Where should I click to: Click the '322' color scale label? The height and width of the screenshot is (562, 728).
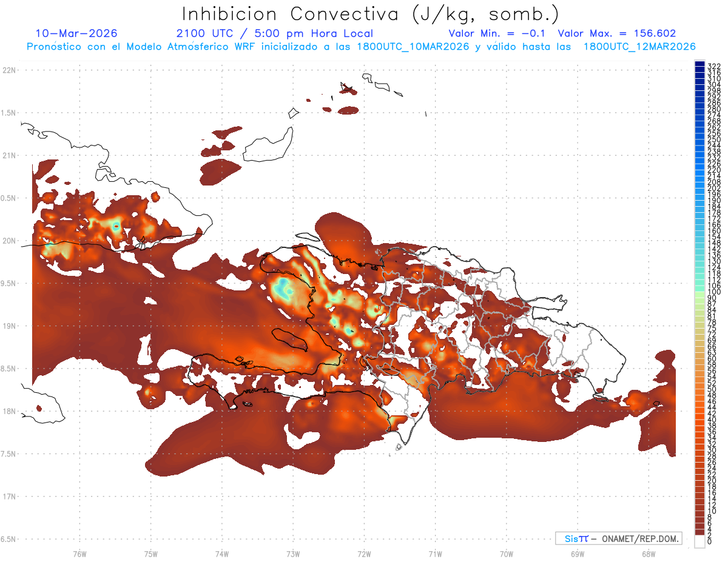713,65
